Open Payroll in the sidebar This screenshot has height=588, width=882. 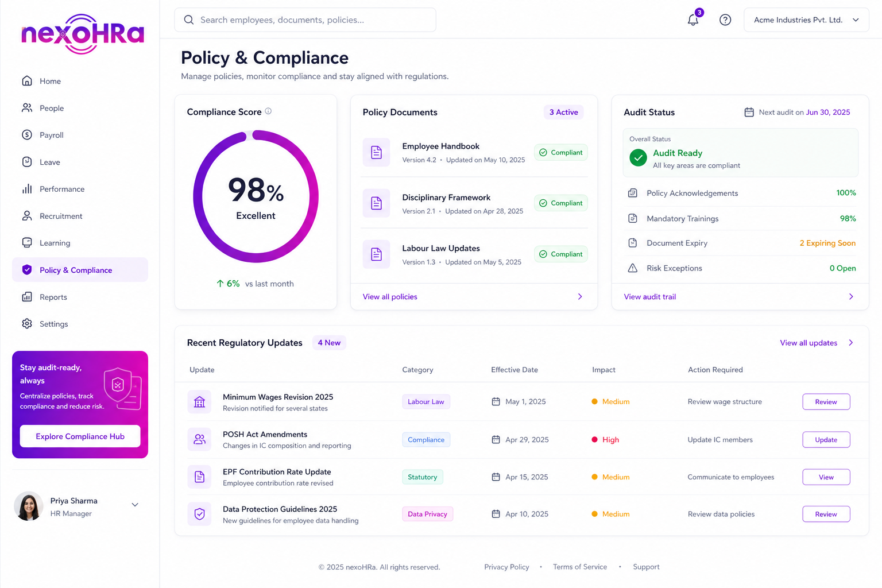pos(80,135)
